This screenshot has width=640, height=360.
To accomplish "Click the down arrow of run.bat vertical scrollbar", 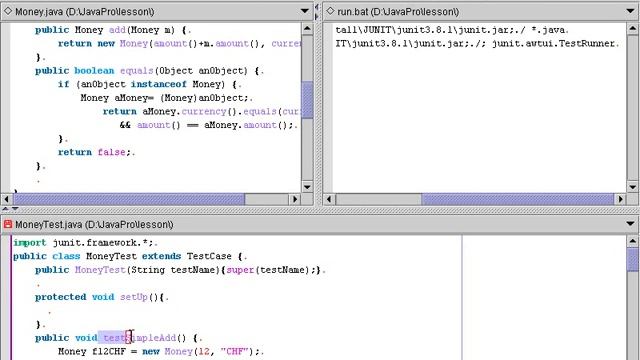I will pos(633,187).
